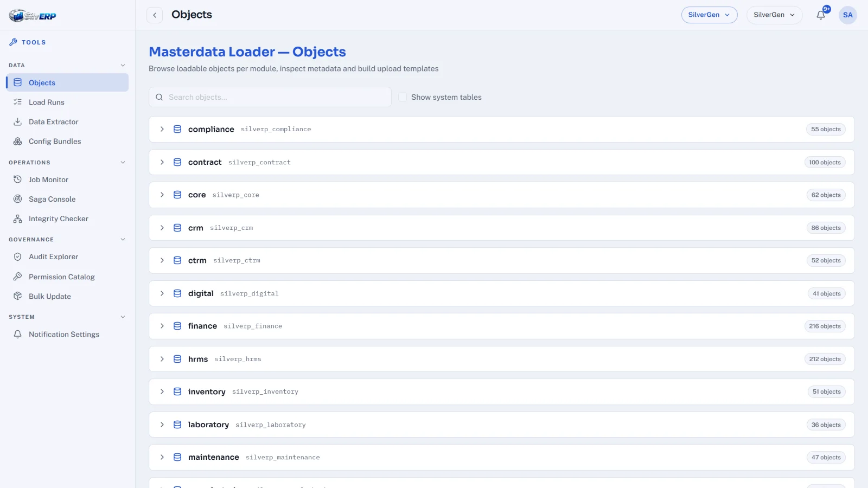Expand the ctrm module row

(x=162, y=260)
